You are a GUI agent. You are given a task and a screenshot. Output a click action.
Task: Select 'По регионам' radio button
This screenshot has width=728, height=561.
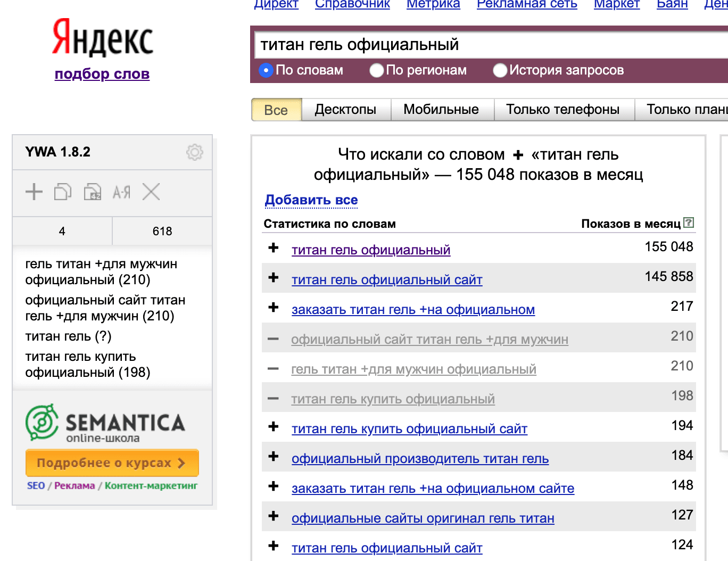376,70
